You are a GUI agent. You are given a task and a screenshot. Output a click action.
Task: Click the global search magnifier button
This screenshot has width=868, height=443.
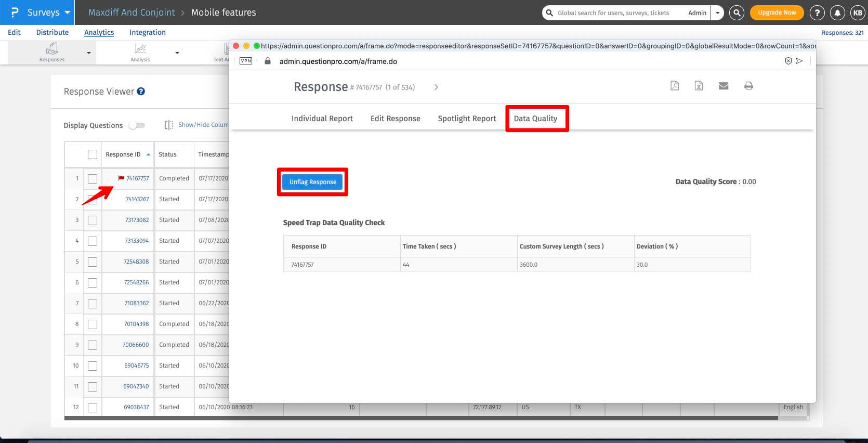point(737,13)
